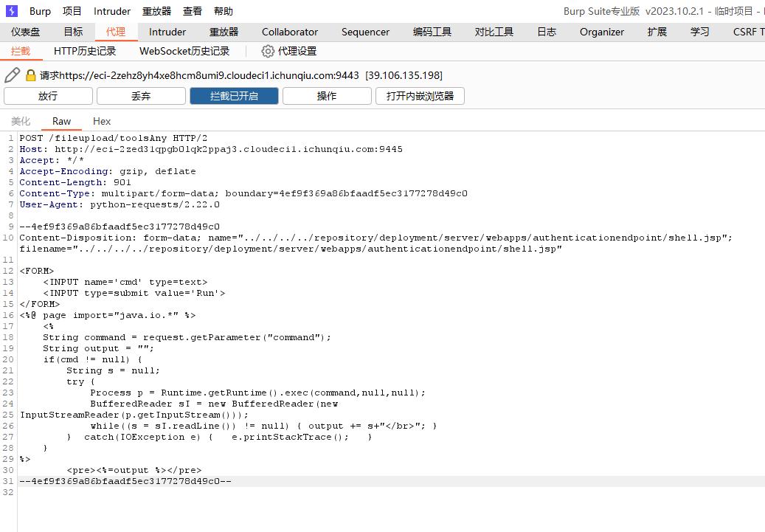Click the 'String command = request.getParameter' line

point(187,337)
